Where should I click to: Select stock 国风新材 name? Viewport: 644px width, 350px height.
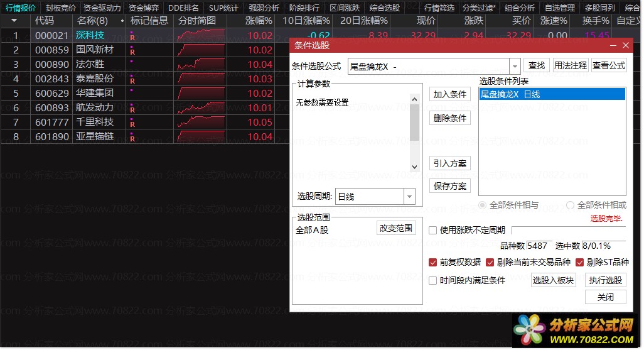[94, 50]
